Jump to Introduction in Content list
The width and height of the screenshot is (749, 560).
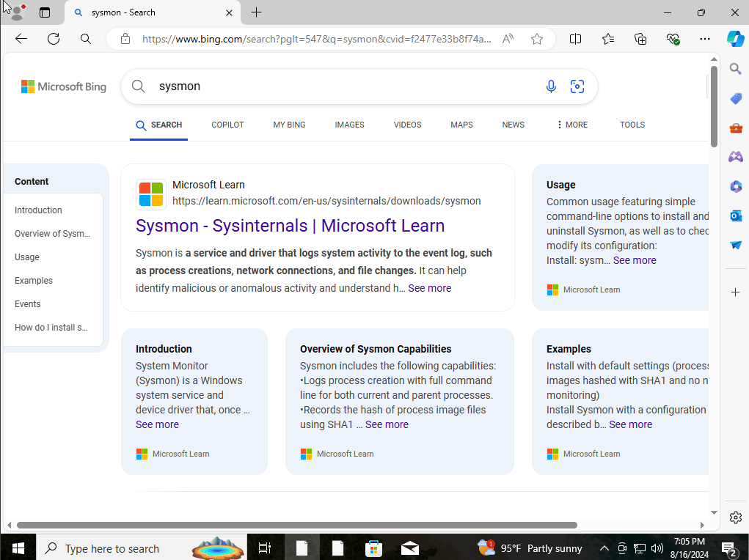coord(38,210)
